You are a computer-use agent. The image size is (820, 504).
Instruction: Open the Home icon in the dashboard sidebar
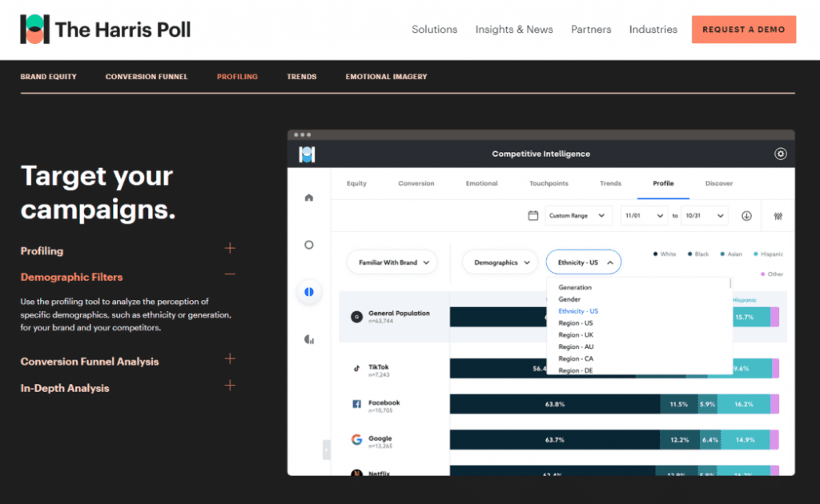coord(309,197)
